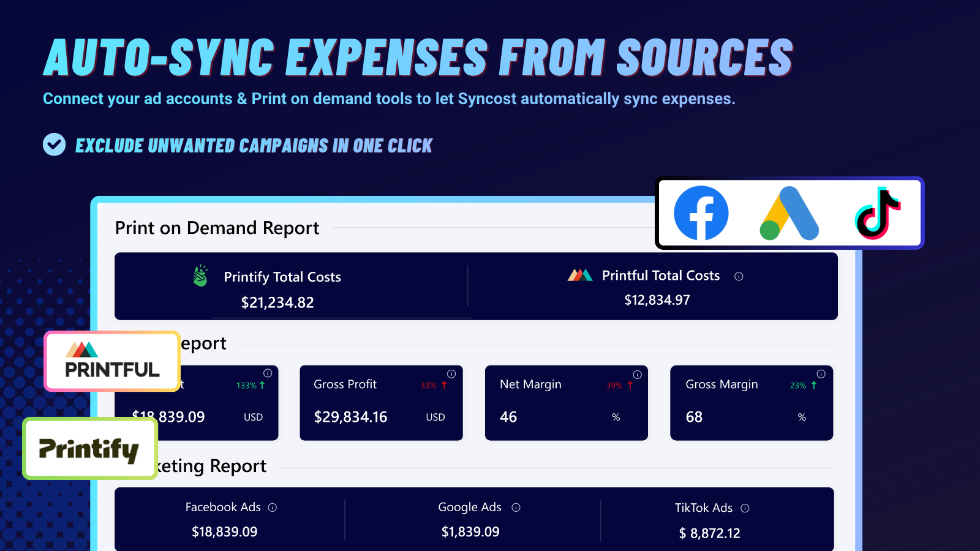980x551 pixels.
Task: Open info icon on Net Margin card
Action: pos(637,375)
